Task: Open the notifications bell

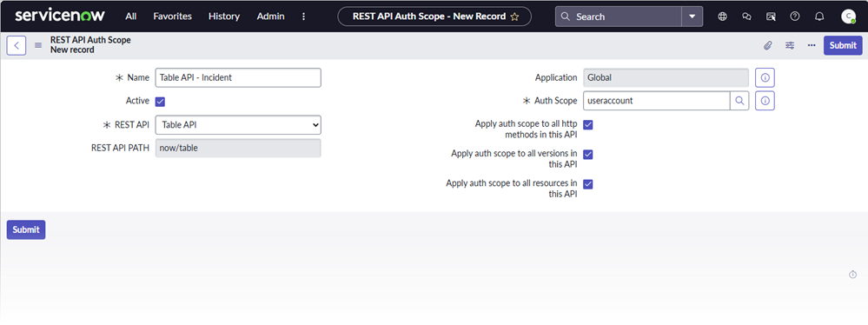Action: click(x=819, y=17)
